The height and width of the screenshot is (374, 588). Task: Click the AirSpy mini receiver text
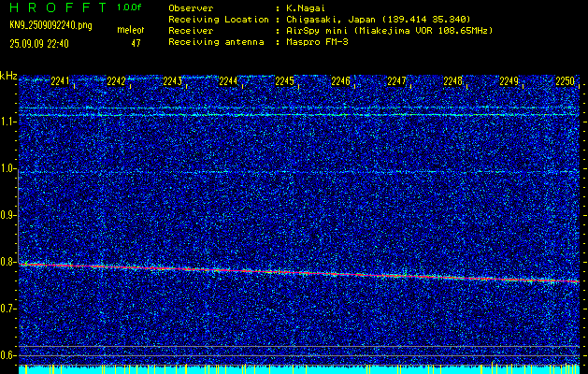[x=389, y=31]
